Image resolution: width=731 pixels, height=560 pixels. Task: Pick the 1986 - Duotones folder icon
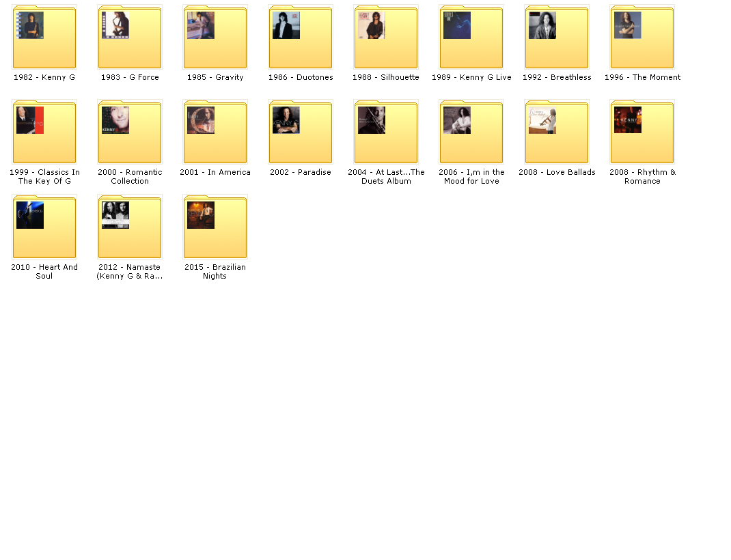click(300, 37)
